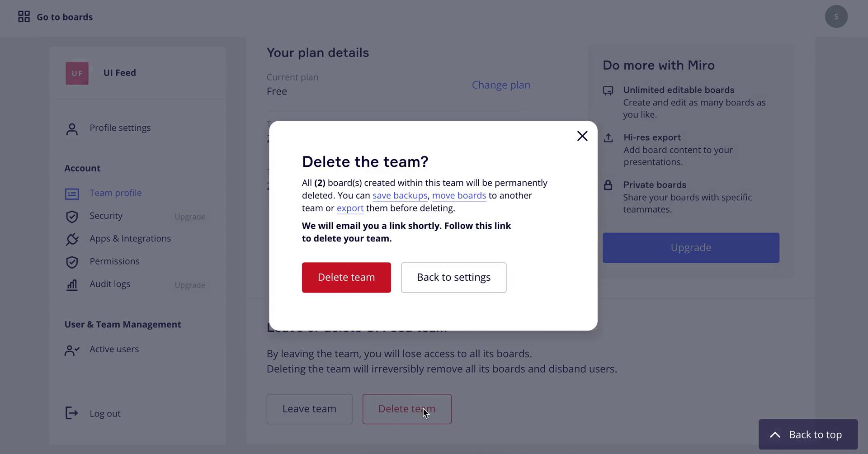This screenshot has width=868, height=454.
Task: Follow the save backups link
Action: (x=400, y=196)
